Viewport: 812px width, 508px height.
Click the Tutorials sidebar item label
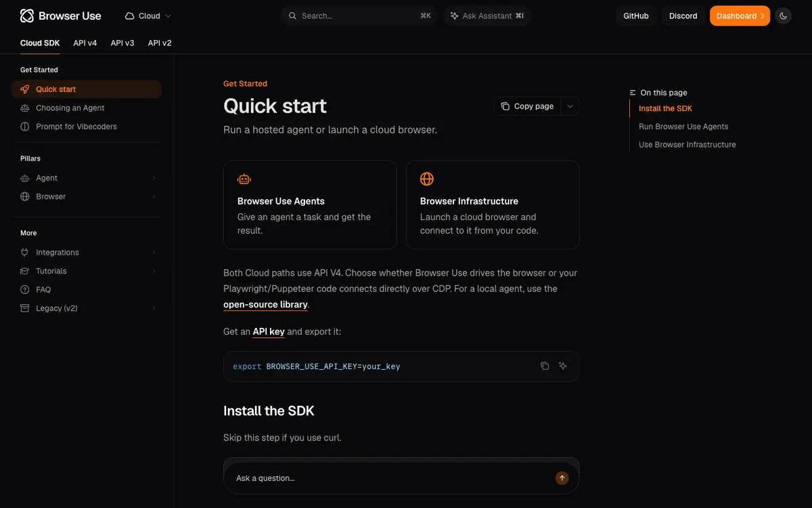point(51,271)
